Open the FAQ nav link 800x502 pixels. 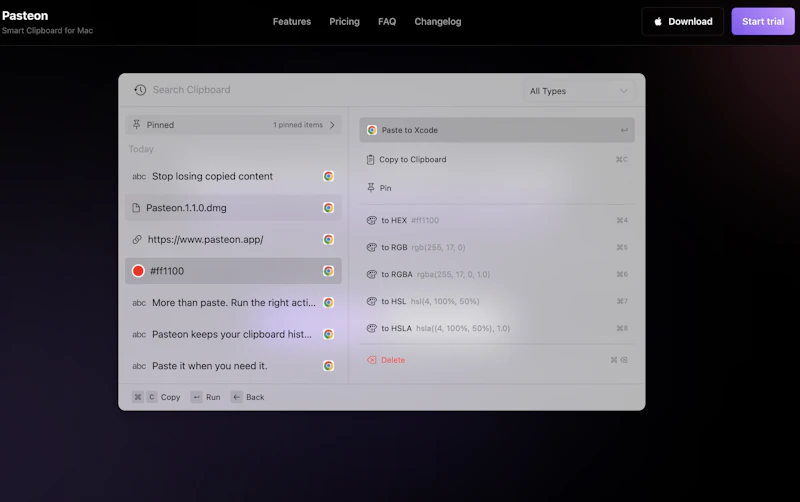[x=387, y=21]
